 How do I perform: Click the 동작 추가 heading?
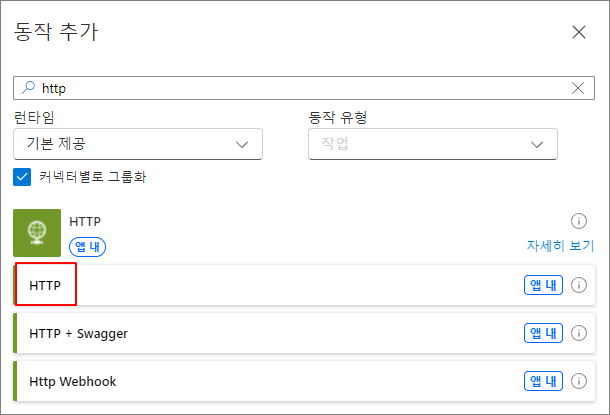[x=56, y=32]
